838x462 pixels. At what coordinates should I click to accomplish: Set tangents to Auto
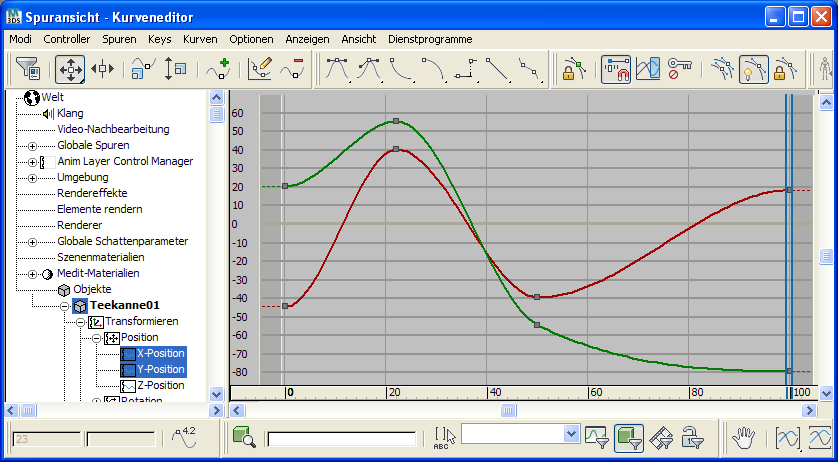point(337,70)
